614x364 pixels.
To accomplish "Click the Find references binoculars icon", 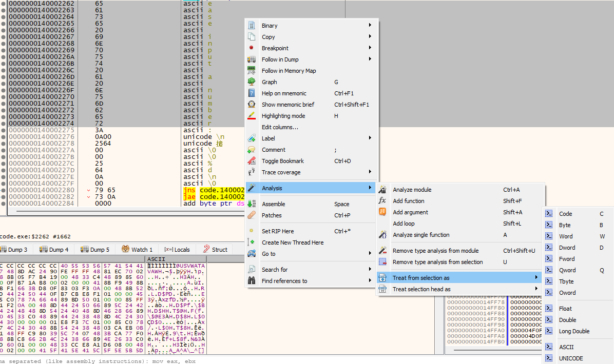I will point(252,281).
